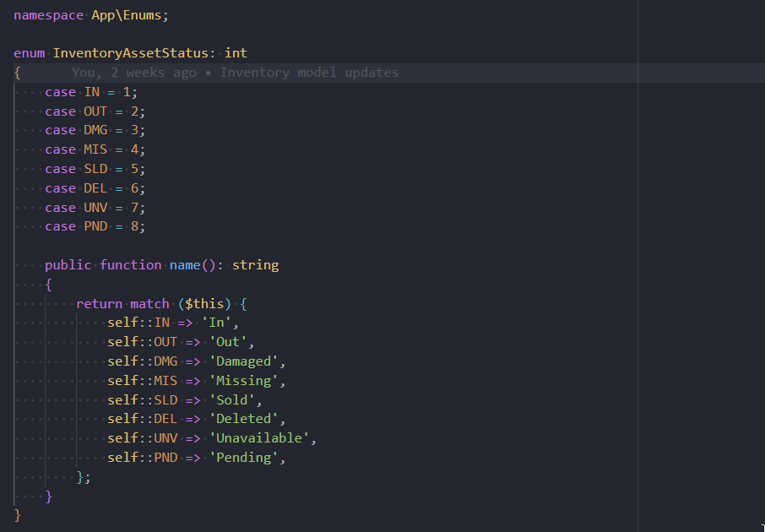Click the 'return' keyword before match

[99, 304]
